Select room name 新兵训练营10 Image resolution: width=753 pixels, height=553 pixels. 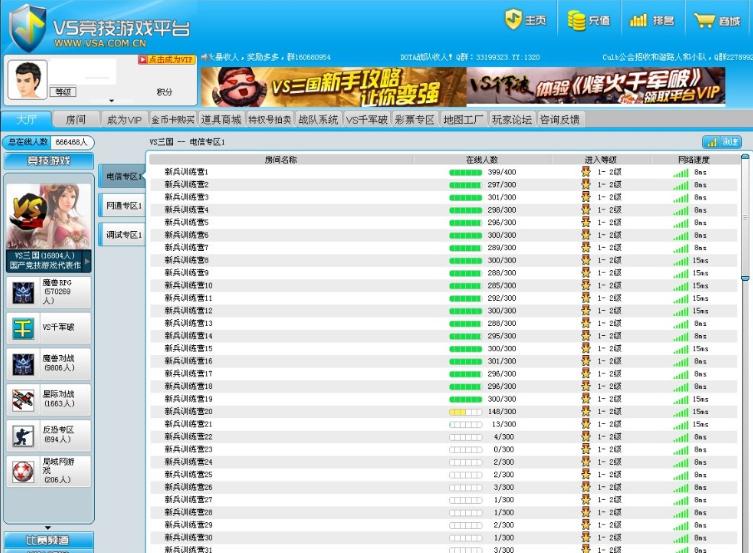pos(188,285)
